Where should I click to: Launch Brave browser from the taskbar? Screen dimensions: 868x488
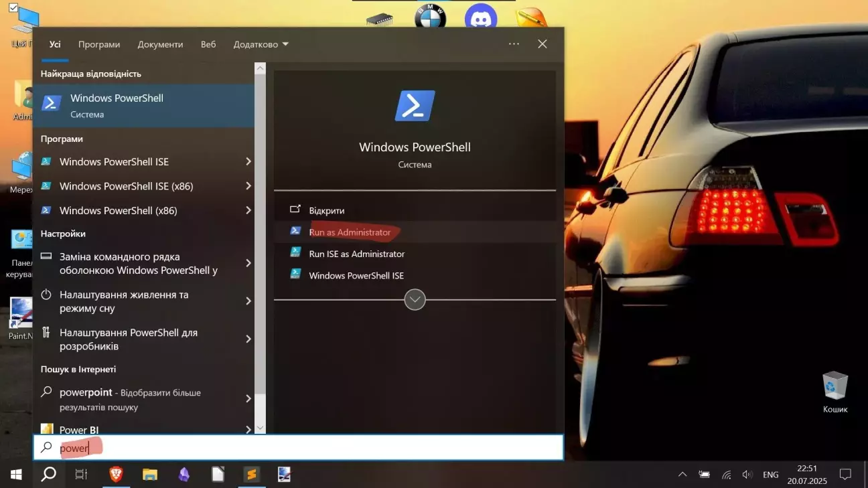click(117, 475)
